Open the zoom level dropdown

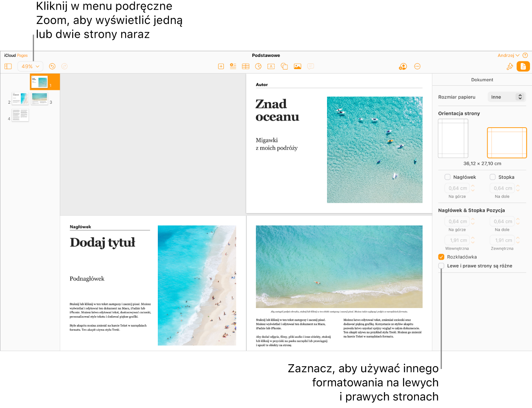click(30, 66)
